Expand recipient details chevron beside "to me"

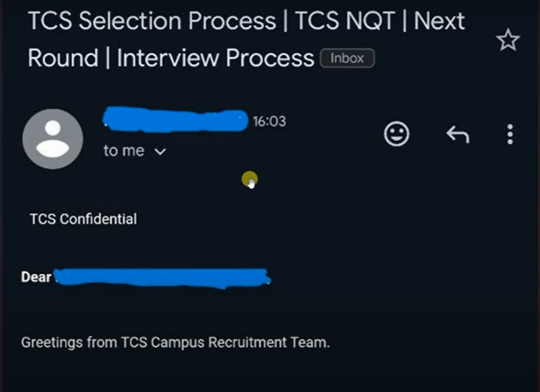click(160, 151)
